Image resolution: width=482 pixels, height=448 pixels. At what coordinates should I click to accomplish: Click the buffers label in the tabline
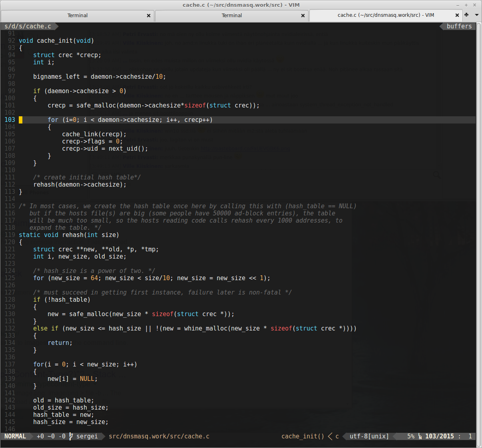click(x=459, y=26)
